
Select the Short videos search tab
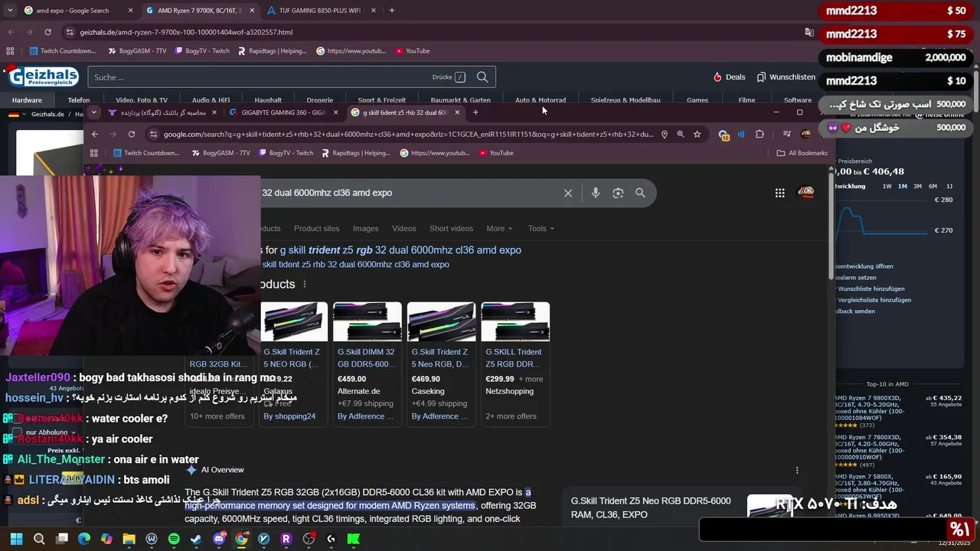(451, 228)
